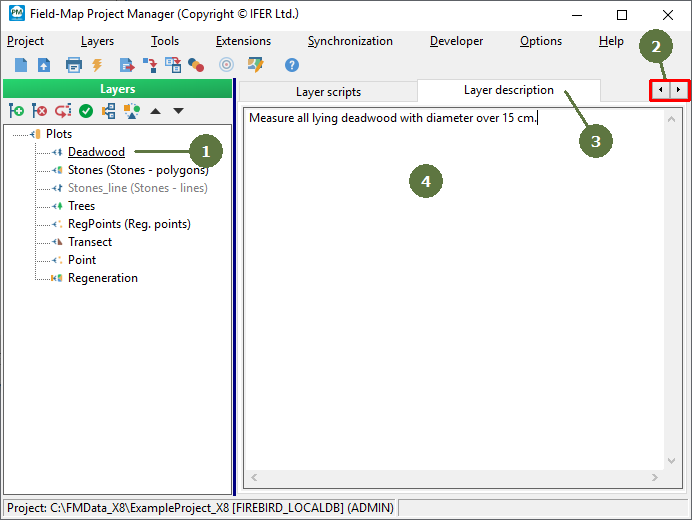The height and width of the screenshot is (520, 692).
Task: Click the add layer green plus icon
Action: point(16,111)
